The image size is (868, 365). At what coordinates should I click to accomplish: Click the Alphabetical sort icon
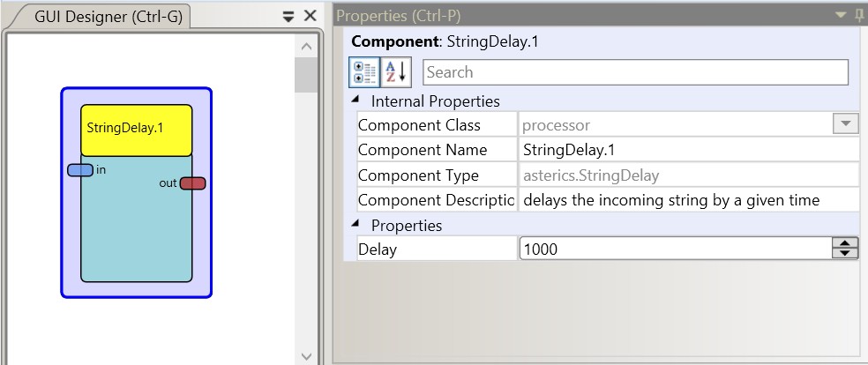click(395, 72)
